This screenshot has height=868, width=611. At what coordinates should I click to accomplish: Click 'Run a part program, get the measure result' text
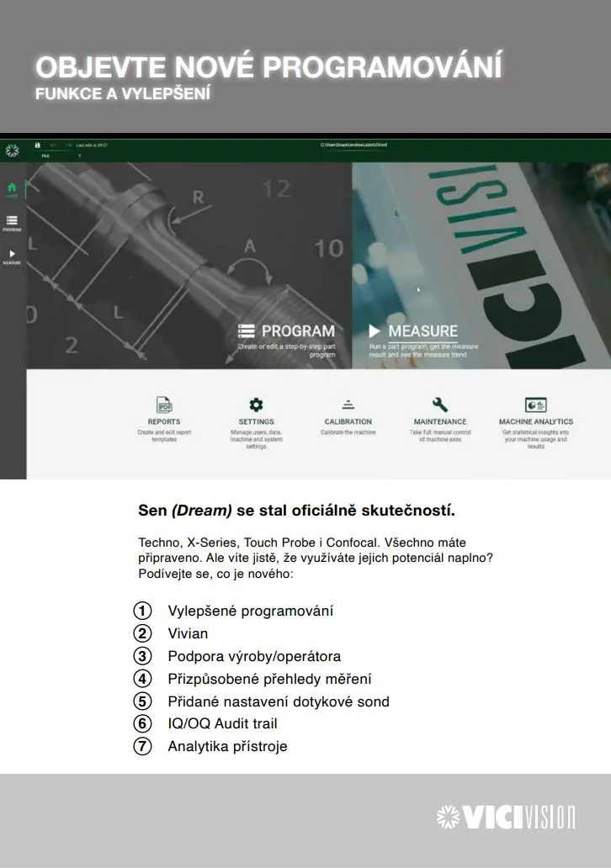pos(424,351)
